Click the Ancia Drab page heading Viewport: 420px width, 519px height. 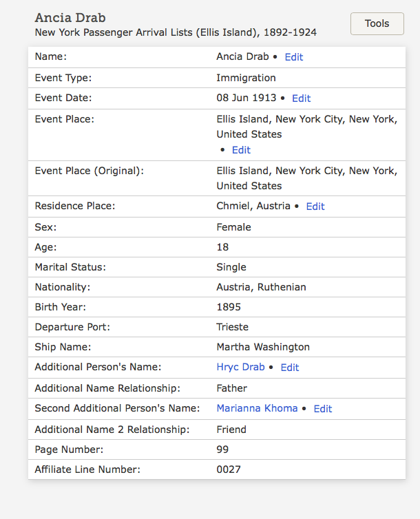70,18
